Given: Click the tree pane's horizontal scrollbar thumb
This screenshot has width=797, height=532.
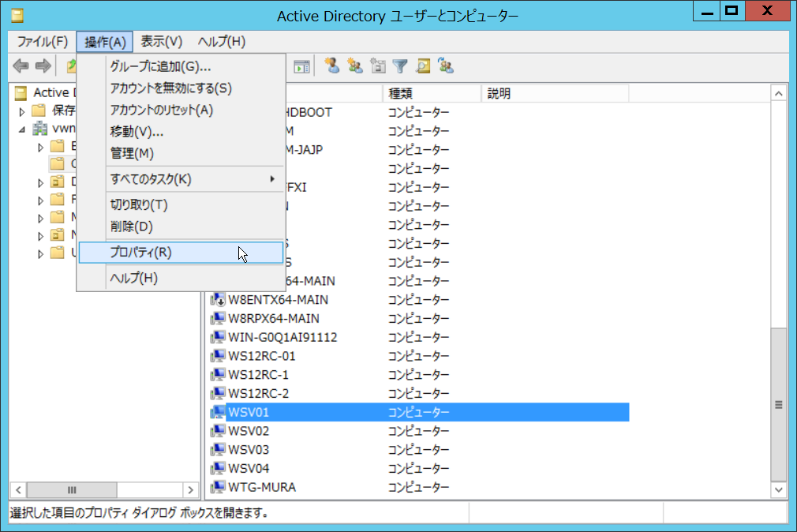Looking at the screenshot, I should pos(72,490).
